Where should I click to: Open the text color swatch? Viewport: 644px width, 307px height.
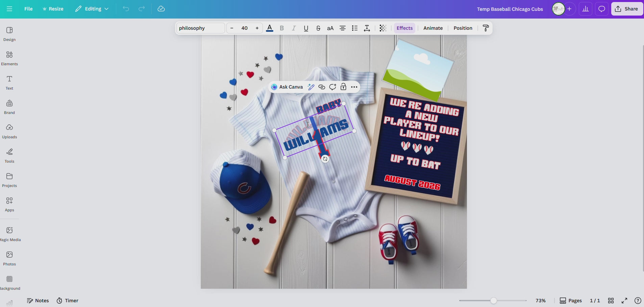tap(270, 28)
